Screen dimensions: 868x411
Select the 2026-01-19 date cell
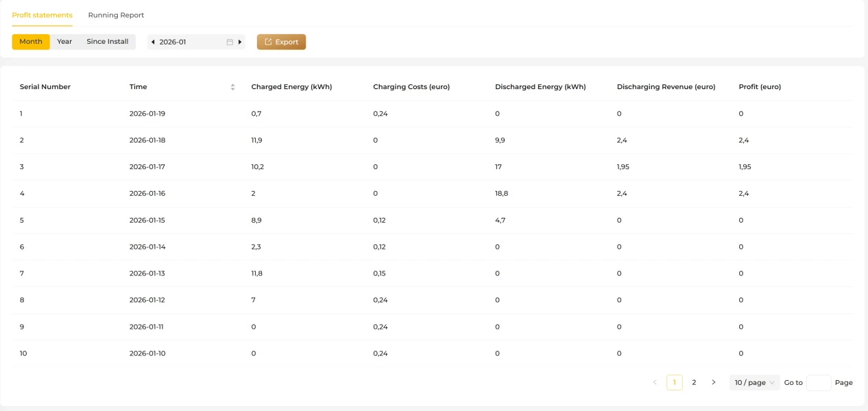pyautogui.click(x=147, y=114)
